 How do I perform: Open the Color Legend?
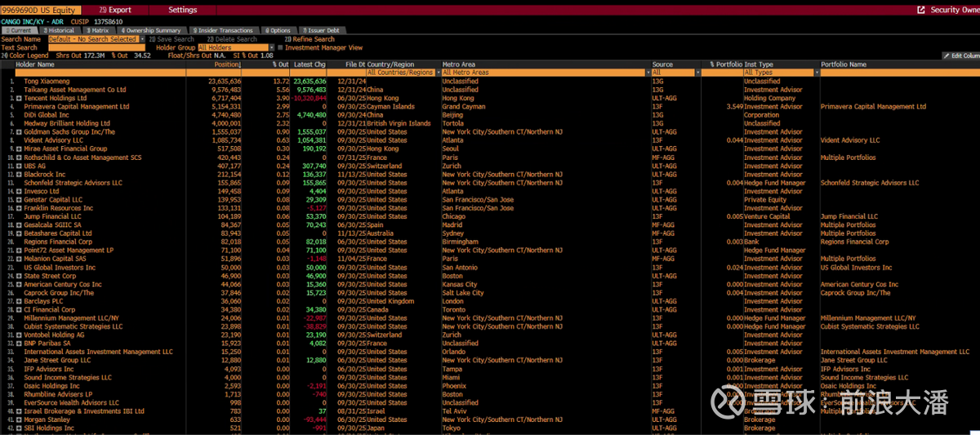(x=25, y=55)
